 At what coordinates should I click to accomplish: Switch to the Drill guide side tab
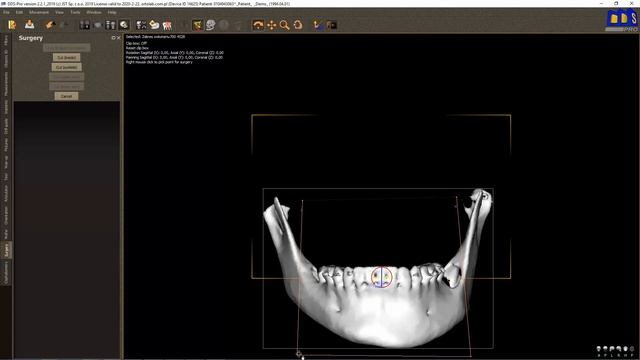coord(6,127)
